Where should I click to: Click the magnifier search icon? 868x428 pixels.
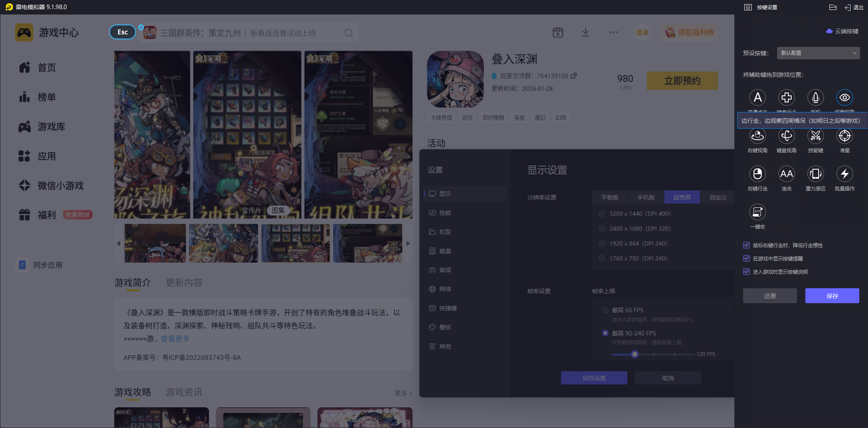pyautogui.click(x=349, y=33)
